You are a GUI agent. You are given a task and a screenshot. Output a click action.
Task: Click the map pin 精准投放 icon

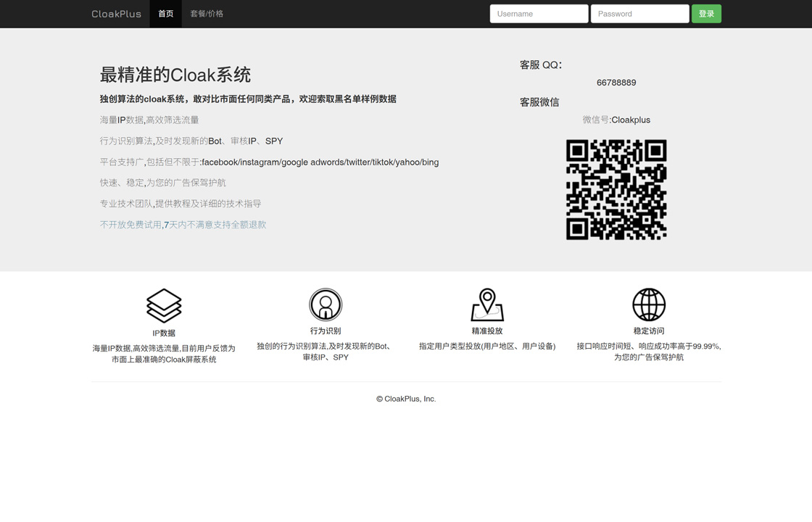(x=487, y=304)
